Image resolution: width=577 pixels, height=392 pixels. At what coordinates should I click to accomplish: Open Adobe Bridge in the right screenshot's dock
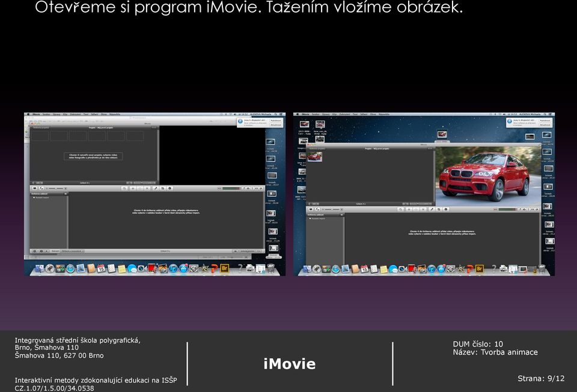[x=479, y=268]
